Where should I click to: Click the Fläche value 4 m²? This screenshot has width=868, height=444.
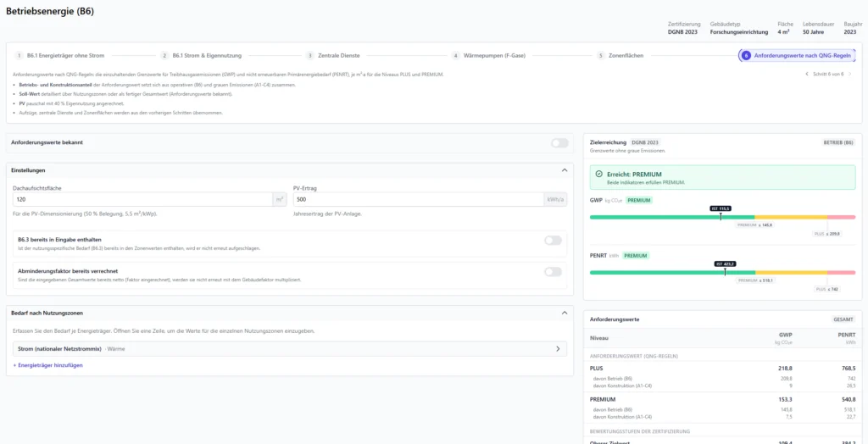783,33
